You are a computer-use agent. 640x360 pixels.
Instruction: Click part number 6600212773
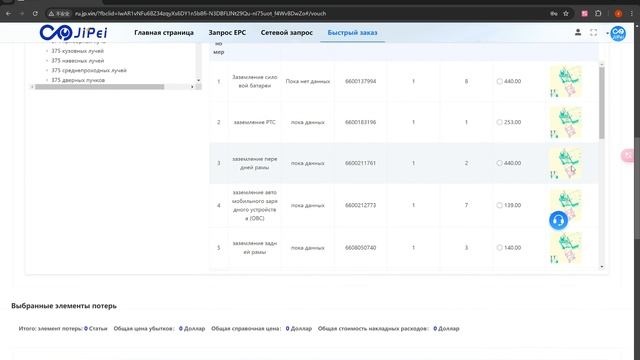click(x=360, y=205)
